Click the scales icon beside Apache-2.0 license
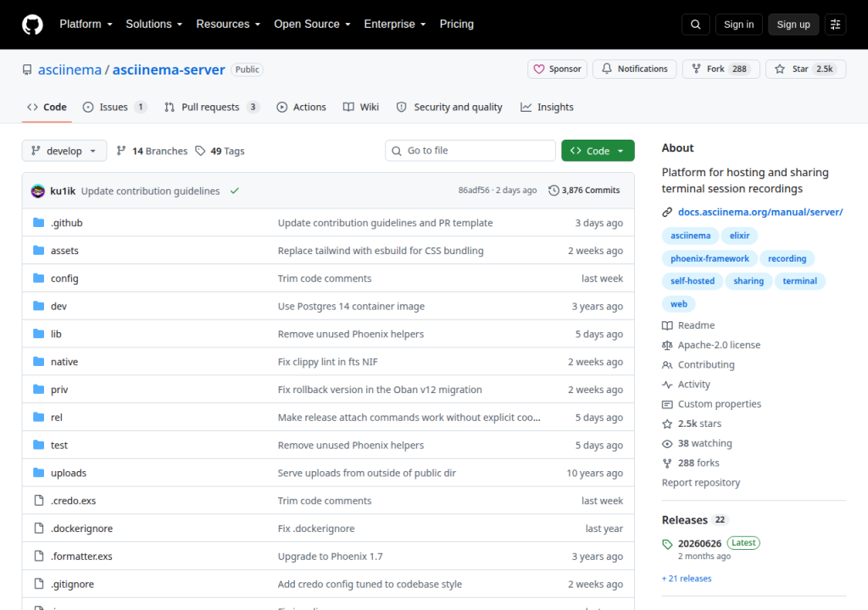868x610 pixels. point(667,346)
